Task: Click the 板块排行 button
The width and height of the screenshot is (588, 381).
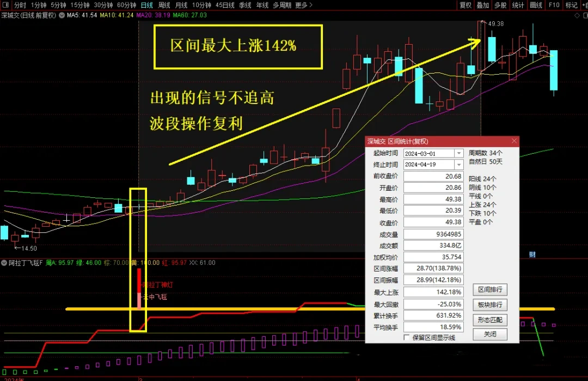Action: (488, 305)
